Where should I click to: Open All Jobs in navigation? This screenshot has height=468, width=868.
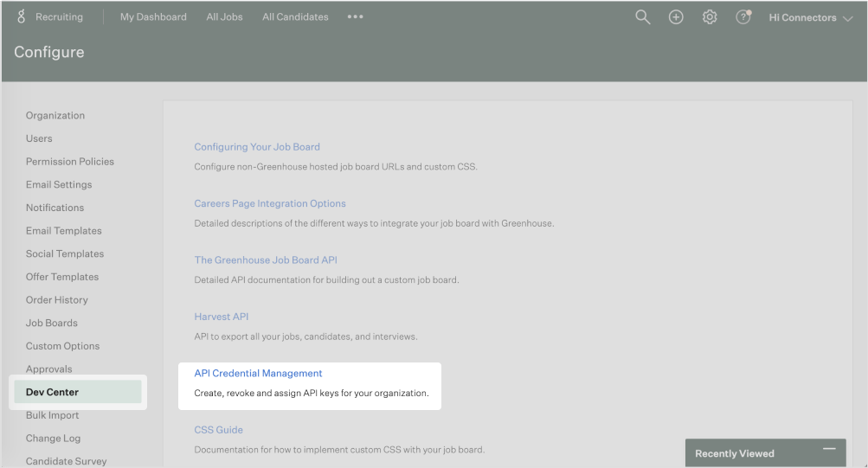[224, 16]
